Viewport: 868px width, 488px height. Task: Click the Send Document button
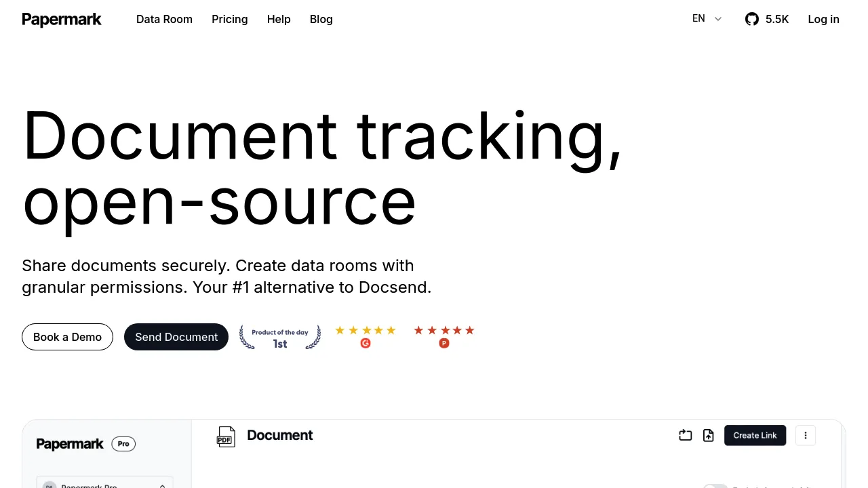click(176, 337)
